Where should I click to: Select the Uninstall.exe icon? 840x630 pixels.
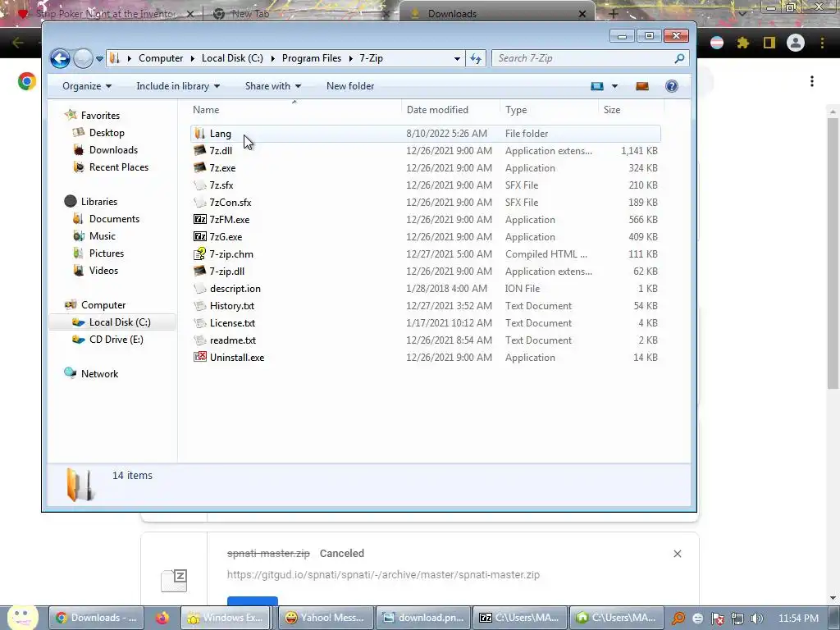point(200,357)
